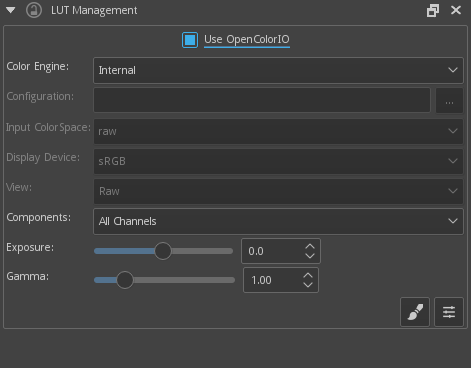
Task: Increase Exposure with the up arrow
Action: pos(310,246)
